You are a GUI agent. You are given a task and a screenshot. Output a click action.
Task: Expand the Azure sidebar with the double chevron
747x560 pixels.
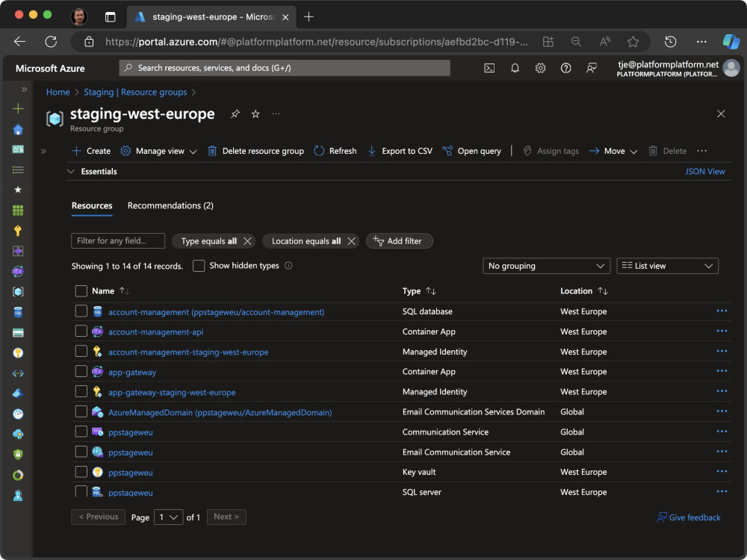click(x=25, y=90)
